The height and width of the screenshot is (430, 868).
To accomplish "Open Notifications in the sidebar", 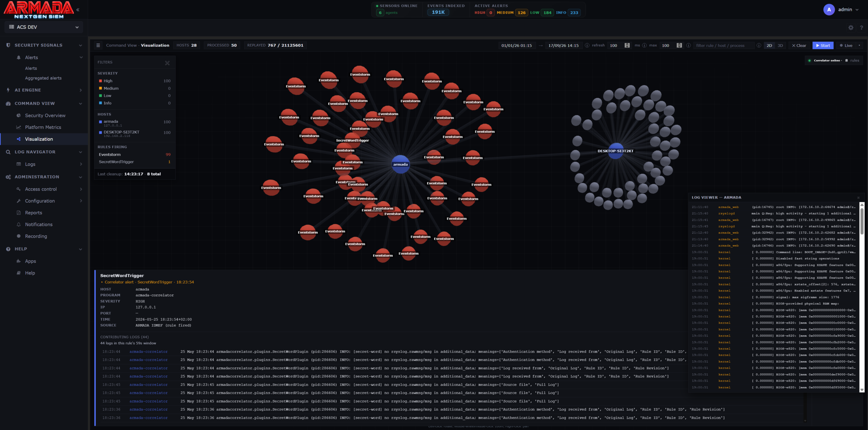I will click(x=39, y=225).
